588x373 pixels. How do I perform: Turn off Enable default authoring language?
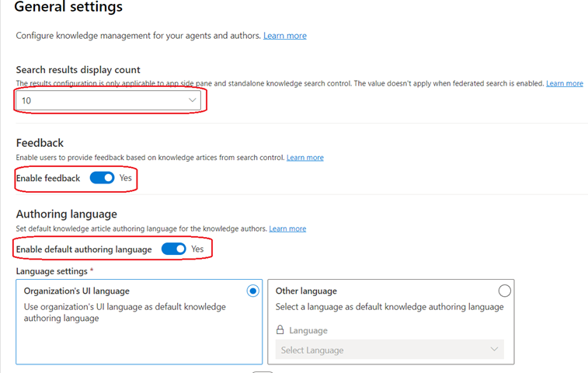(x=174, y=249)
